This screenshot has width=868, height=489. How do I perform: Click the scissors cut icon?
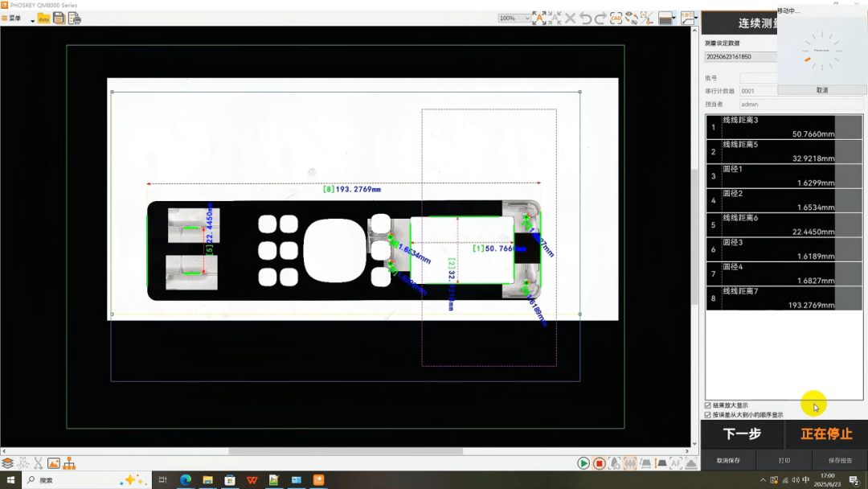pyautogui.click(x=39, y=463)
